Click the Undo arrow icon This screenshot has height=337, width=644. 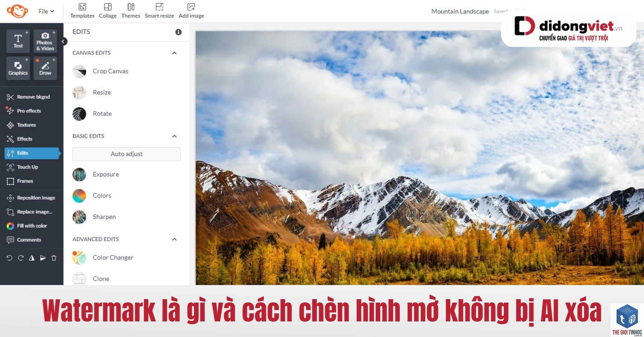[9, 258]
